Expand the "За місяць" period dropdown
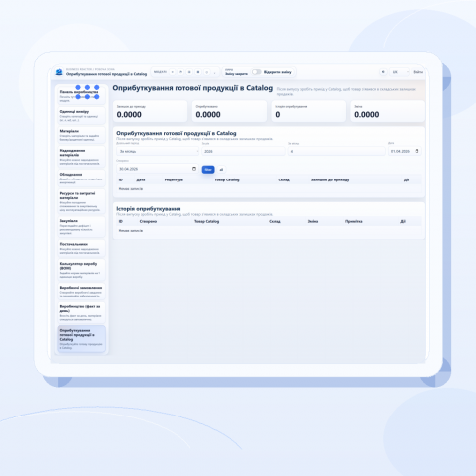This screenshot has height=476, width=476. (158, 151)
